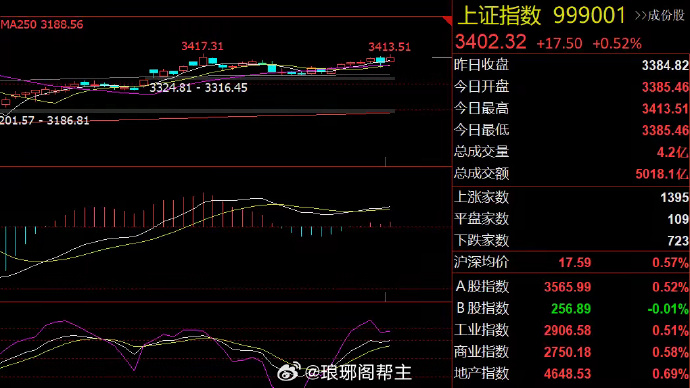This screenshot has width=690, height=388.
Task: Click the current price 3402.32
Action: point(490,42)
